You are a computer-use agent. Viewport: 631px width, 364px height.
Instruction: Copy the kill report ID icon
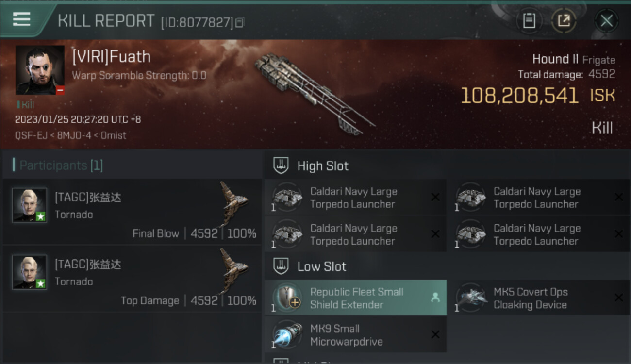(239, 22)
